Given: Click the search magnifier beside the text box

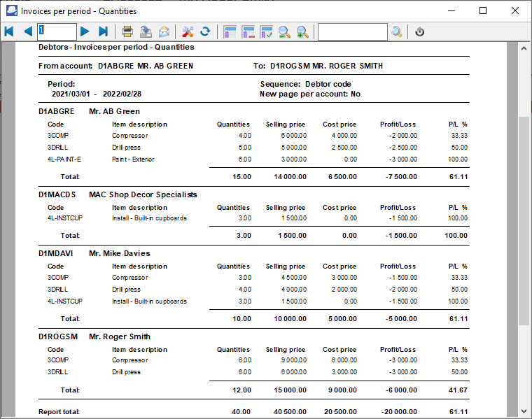Looking at the screenshot, I should (396, 31).
